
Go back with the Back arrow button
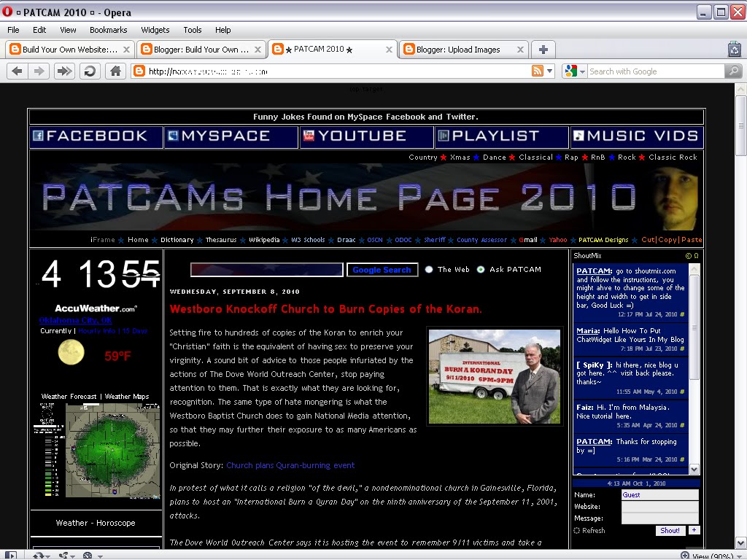coord(18,71)
